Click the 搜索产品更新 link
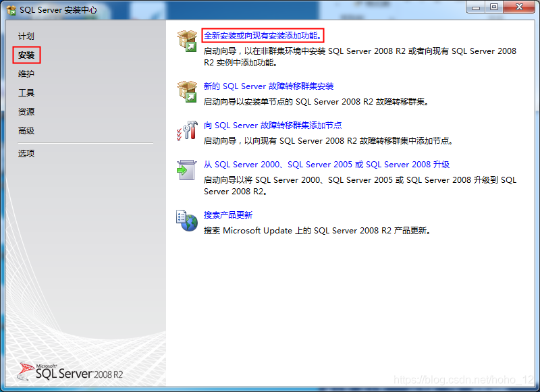540x392 pixels. [x=228, y=215]
